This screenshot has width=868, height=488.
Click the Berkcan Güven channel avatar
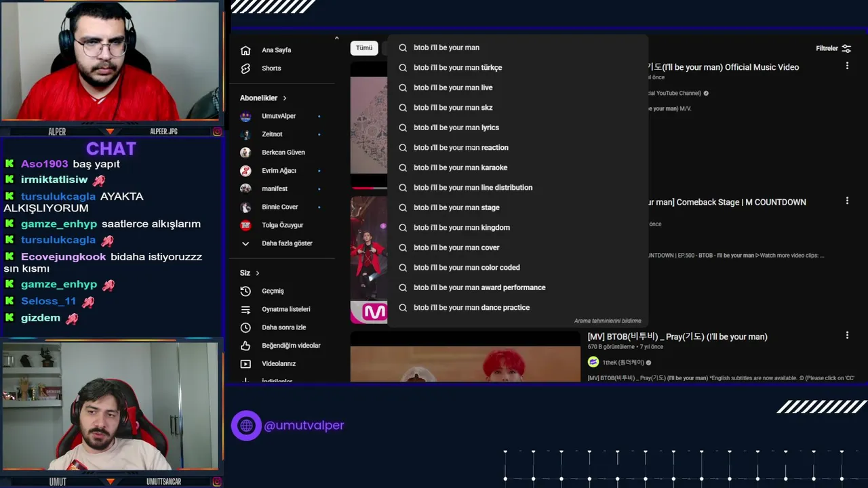245,152
